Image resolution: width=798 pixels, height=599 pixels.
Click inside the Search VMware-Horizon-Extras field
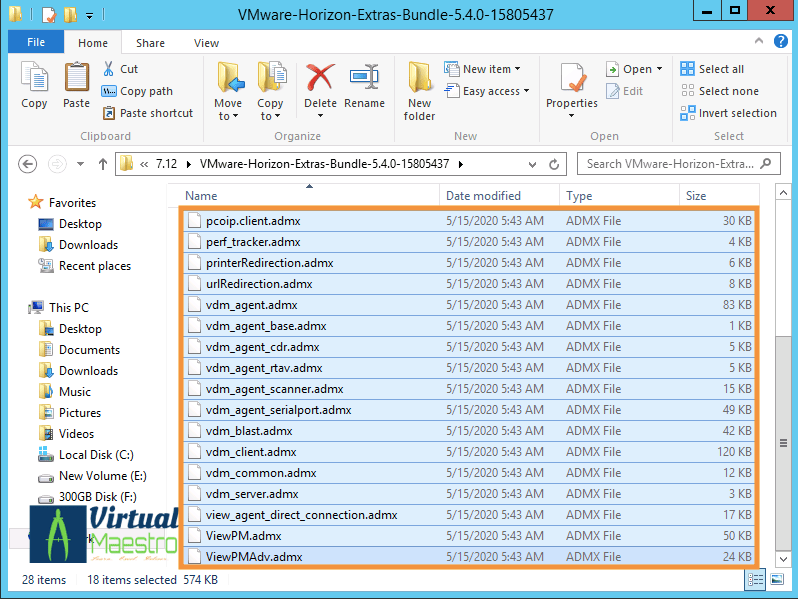[670, 164]
